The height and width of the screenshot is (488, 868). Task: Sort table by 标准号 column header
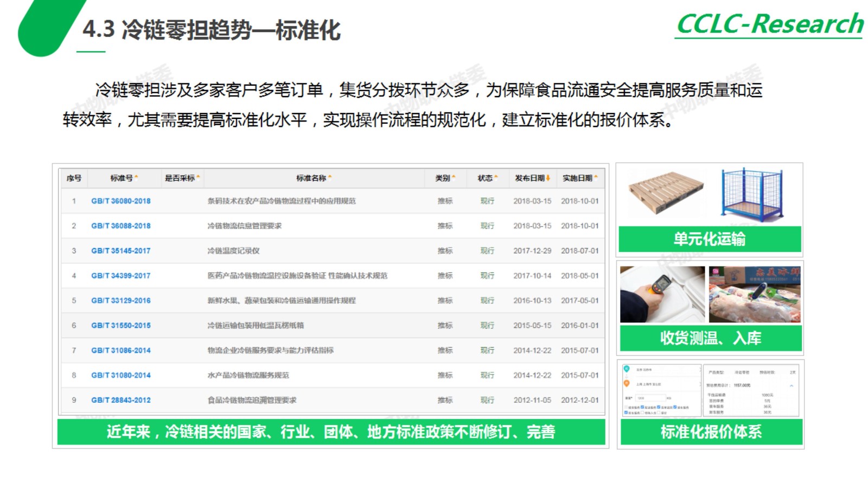click(x=124, y=178)
